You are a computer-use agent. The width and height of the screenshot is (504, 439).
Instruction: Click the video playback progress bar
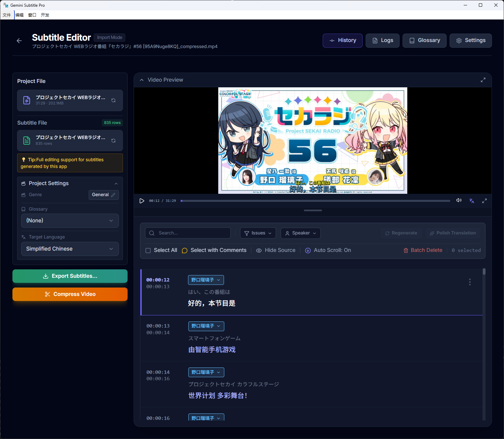coord(316,201)
